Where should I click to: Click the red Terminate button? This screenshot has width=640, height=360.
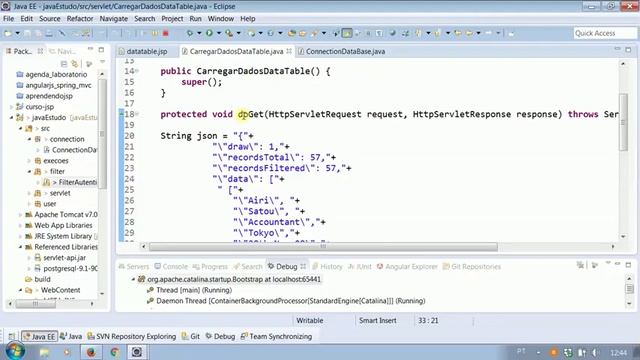(166, 33)
